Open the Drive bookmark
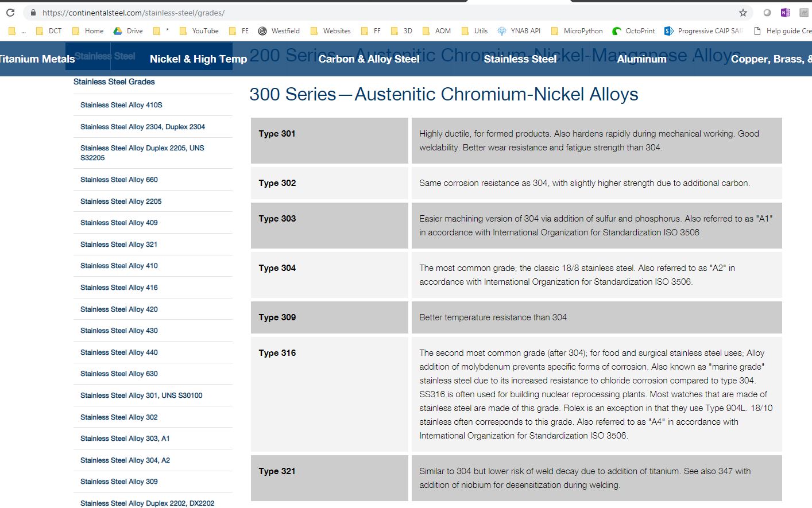 pyautogui.click(x=128, y=31)
